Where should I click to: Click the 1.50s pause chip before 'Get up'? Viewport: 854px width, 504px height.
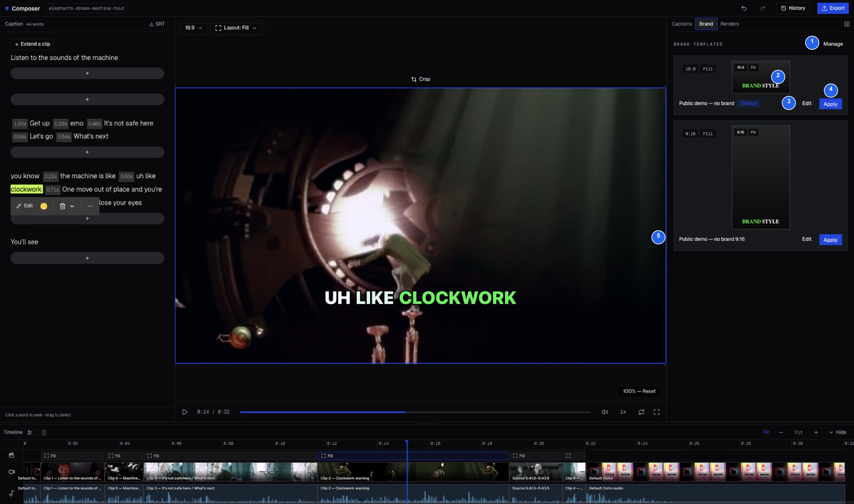[20, 124]
